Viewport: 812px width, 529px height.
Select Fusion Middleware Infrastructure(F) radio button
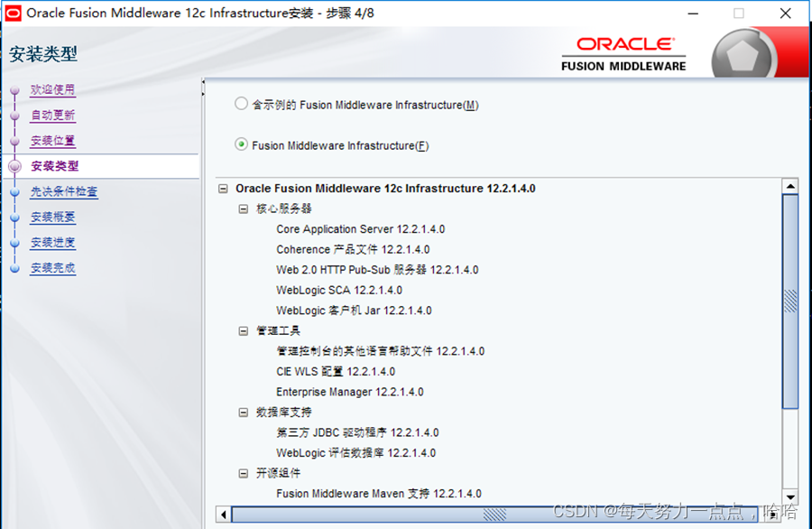(241, 144)
